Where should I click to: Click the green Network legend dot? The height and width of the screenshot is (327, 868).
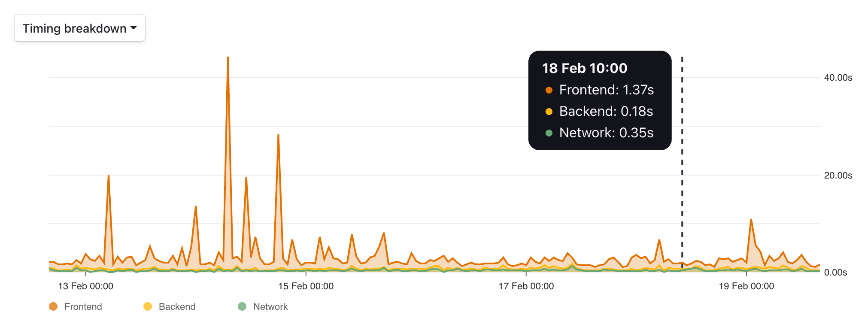click(242, 306)
